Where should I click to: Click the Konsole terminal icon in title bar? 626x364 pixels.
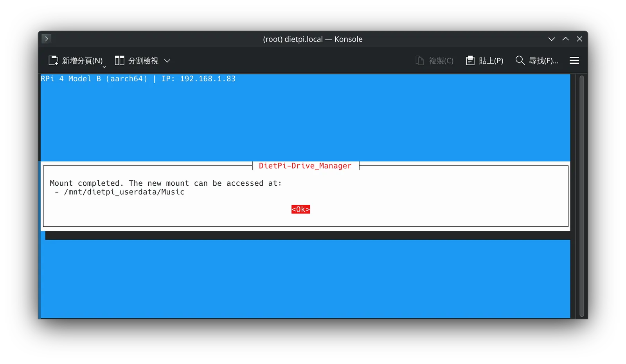point(46,39)
